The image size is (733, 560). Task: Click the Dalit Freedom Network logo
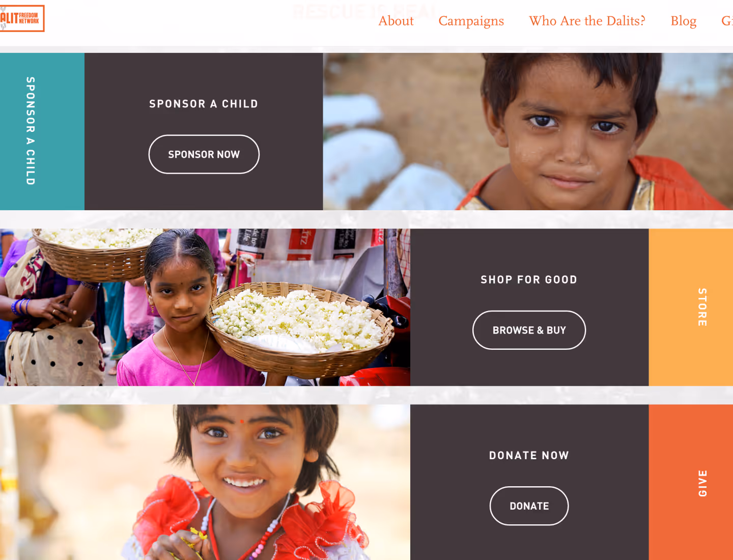point(22,18)
